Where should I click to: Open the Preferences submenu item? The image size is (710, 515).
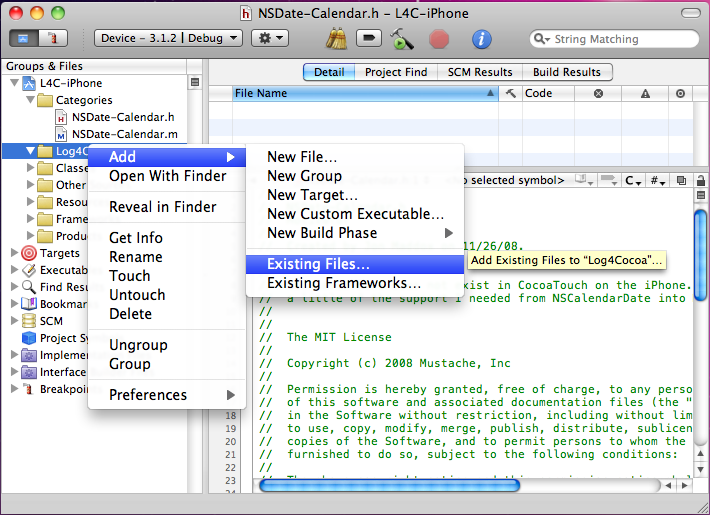(167, 395)
